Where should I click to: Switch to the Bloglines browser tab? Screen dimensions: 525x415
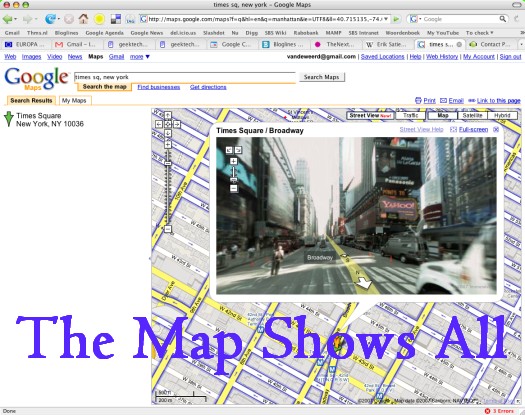pos(285,44)
